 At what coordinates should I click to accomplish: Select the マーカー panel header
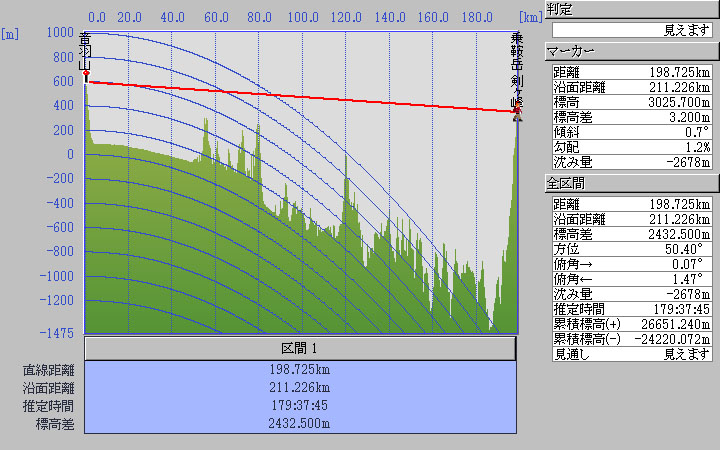[x=631, y=51]
